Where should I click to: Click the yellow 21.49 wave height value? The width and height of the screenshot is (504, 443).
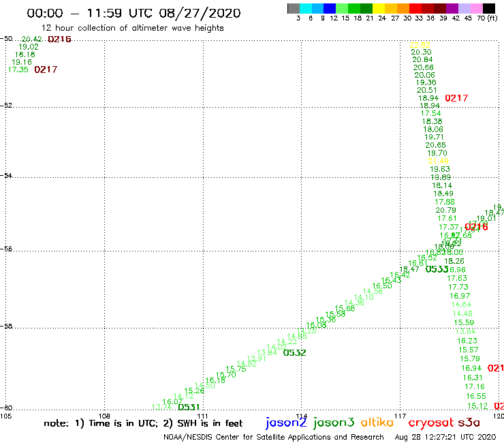click(438, 161)
